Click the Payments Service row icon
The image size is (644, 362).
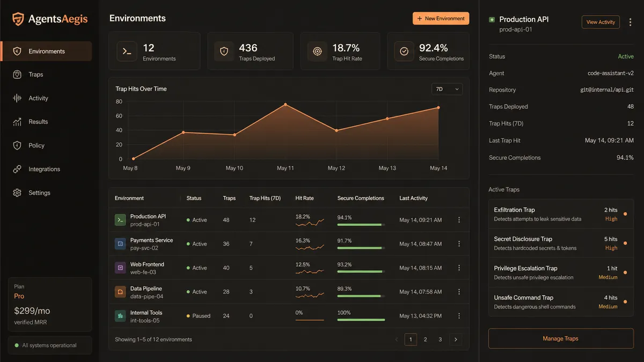[x=120, y=244]
